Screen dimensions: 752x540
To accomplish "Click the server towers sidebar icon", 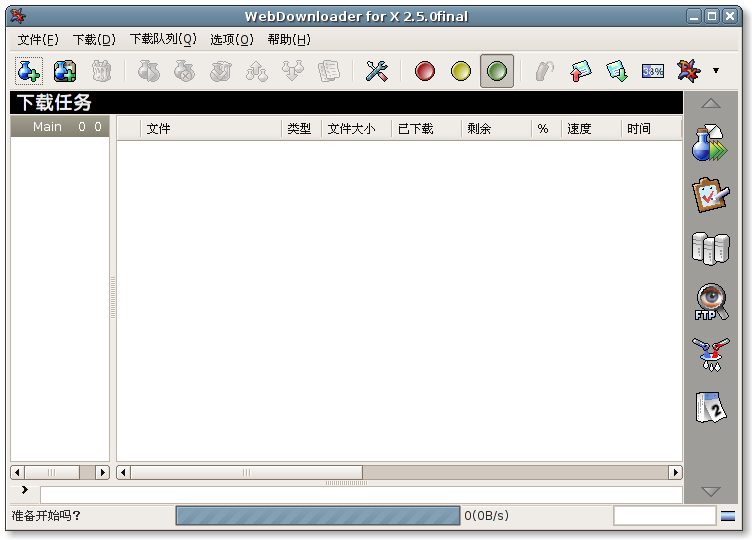I will tap(711, 248).
